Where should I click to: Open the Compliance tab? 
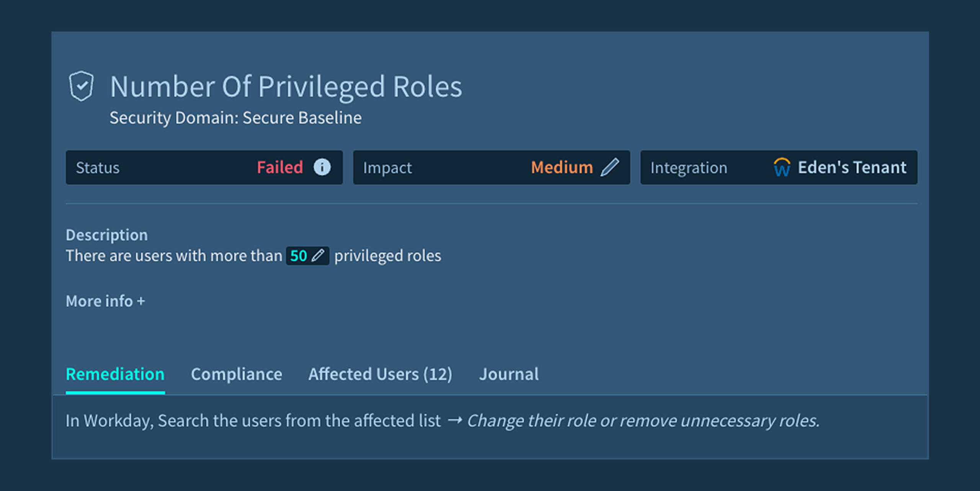[x=237, y=374]
